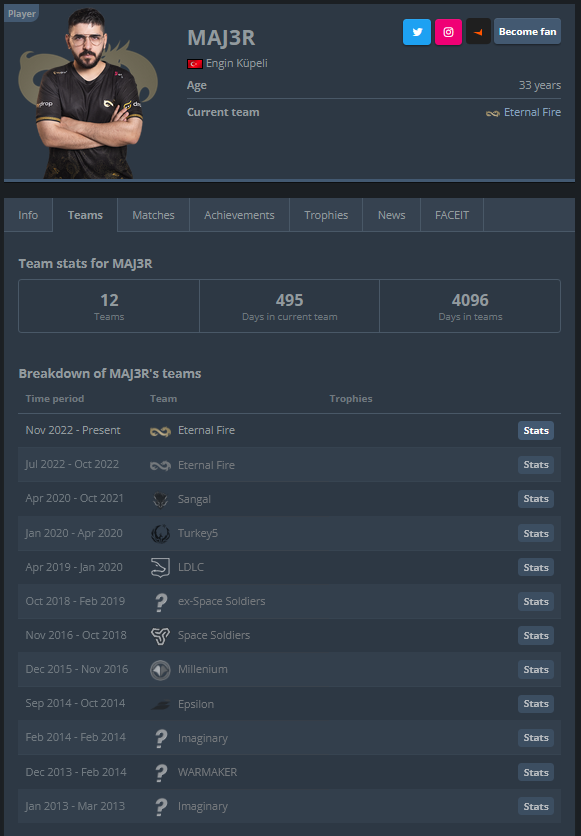581x836 pixels.
Task: Click the Turkey5 team logo
Action: [x=160, y=533]
